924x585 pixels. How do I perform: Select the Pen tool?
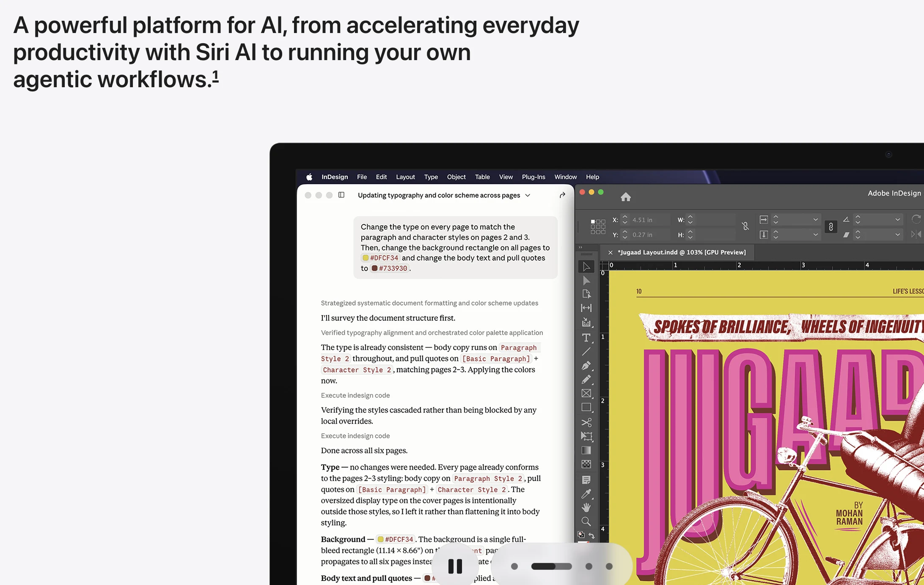586,365
